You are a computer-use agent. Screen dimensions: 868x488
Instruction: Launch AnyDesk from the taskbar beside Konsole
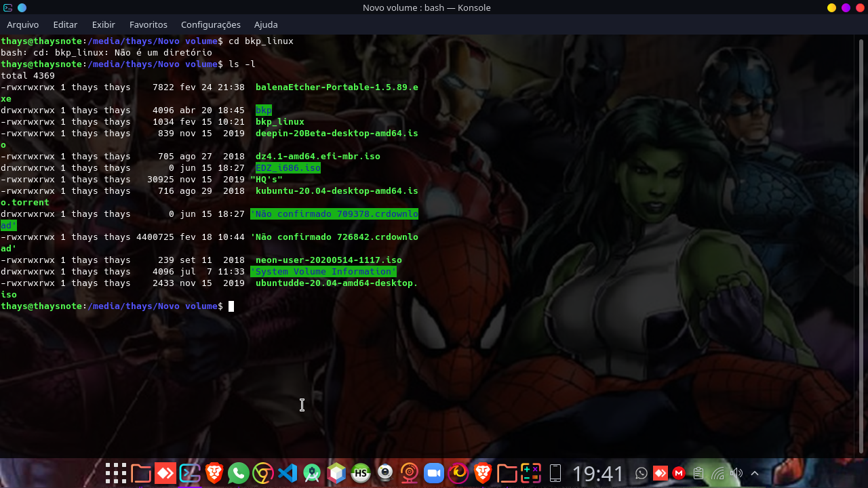[165, 473]
